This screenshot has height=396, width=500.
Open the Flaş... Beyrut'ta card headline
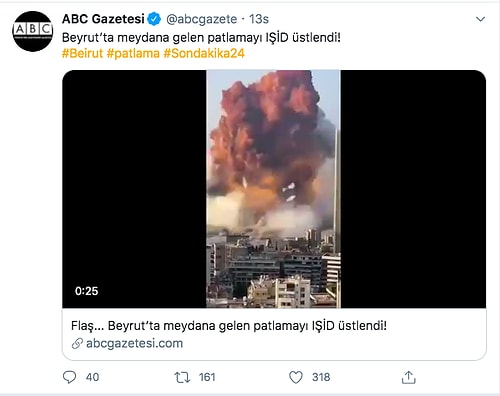tap(229, 326)
